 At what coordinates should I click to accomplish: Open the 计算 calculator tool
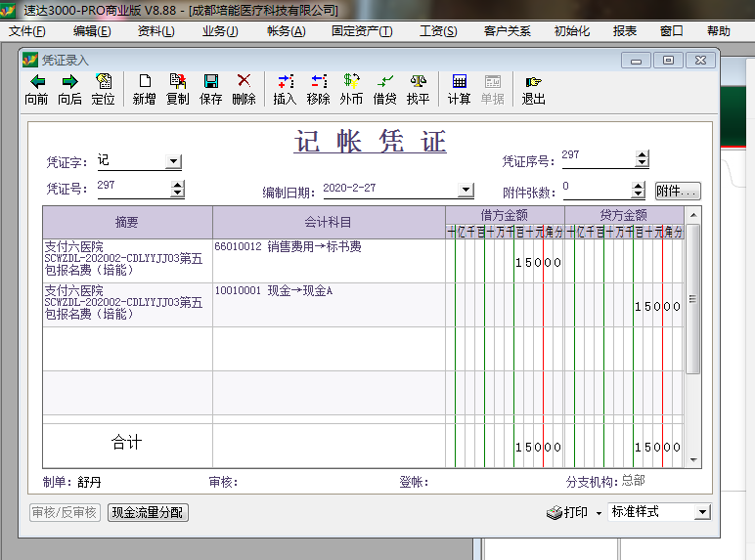point(459,82)
